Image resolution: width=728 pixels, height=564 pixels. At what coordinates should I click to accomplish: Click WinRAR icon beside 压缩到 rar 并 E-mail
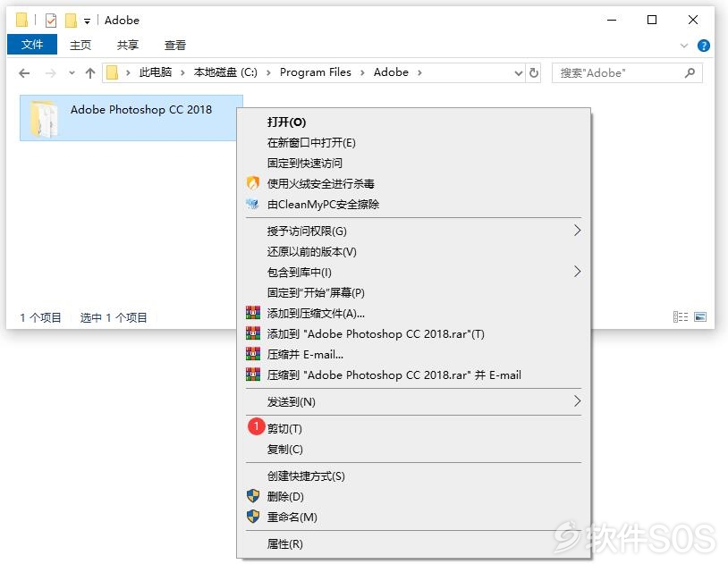click(x=252, y=375)
